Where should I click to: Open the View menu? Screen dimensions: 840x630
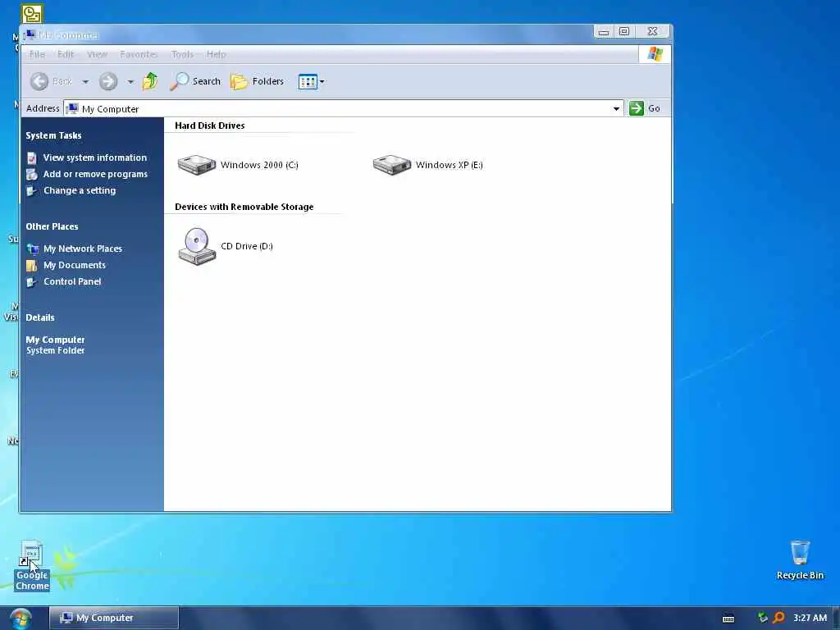pos(97,54)
